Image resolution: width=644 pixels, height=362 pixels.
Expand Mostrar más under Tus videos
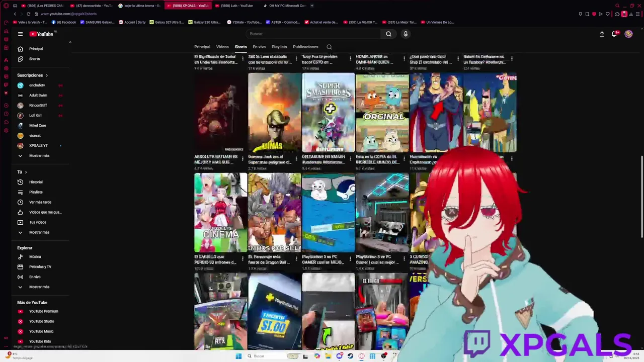[39, 232]
